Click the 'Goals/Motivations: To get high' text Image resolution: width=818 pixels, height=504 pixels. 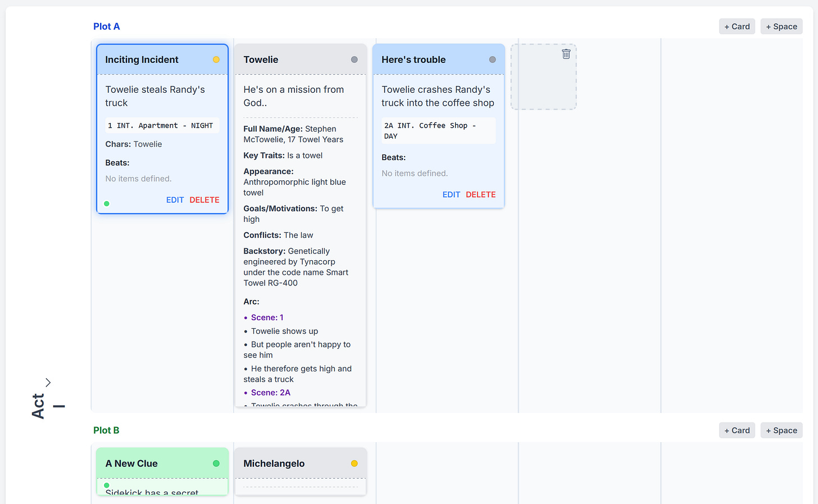(293, 214)
